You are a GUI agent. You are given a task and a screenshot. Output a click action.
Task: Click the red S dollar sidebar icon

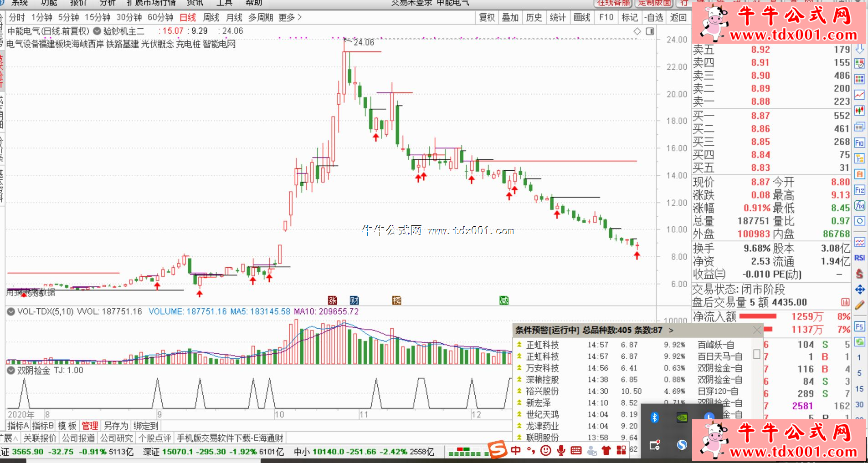pyautogui.click(x=859, y=274)
